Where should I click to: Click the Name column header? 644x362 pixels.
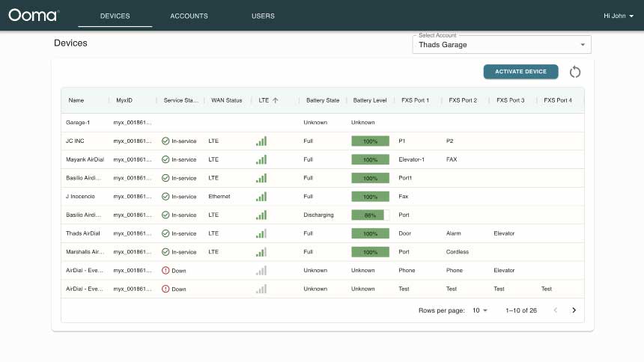tap(76, 100)
